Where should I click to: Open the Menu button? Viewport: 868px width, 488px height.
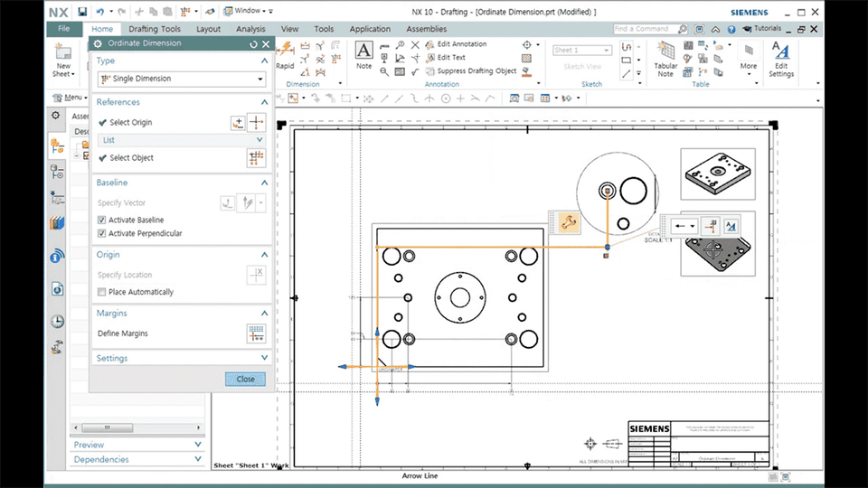(71, 98)
